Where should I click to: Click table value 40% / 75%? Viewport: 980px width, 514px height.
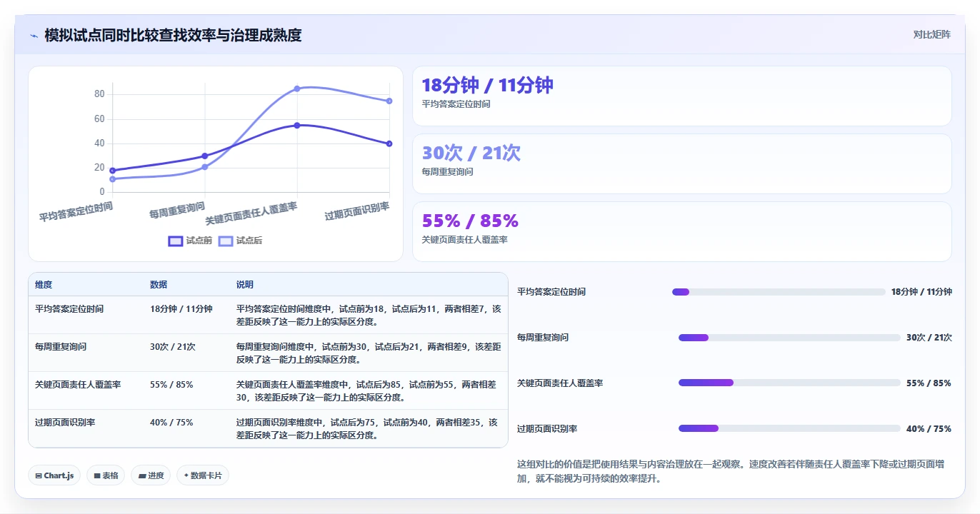(x=171, y=423)
